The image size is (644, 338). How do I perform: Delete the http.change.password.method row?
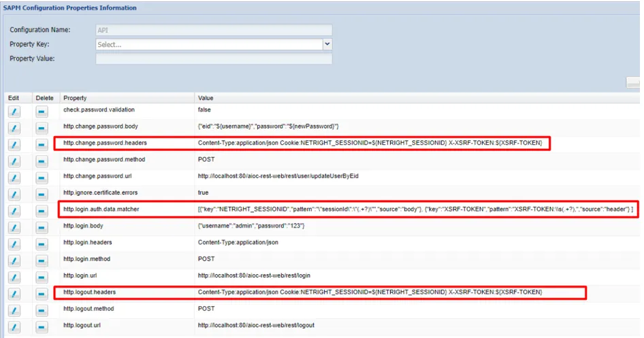pos(42,161)
